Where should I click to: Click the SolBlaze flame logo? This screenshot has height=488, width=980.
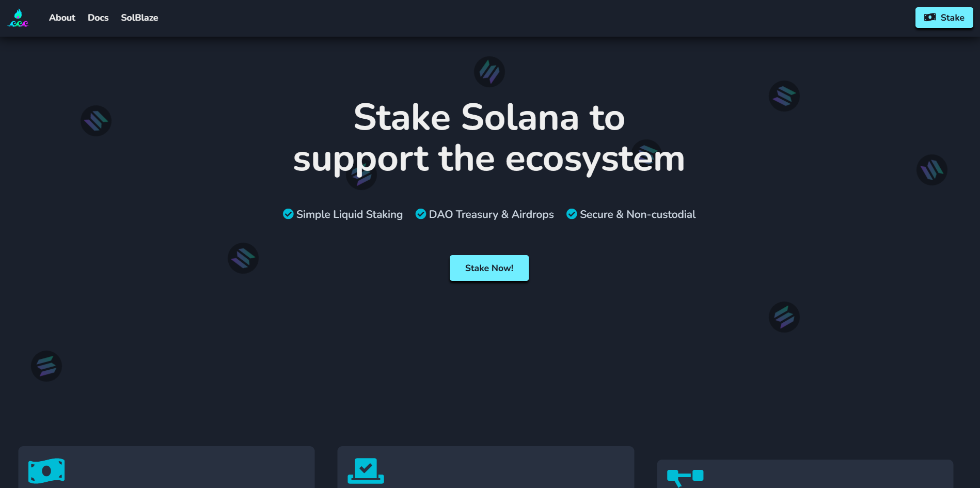click(18, 18)
